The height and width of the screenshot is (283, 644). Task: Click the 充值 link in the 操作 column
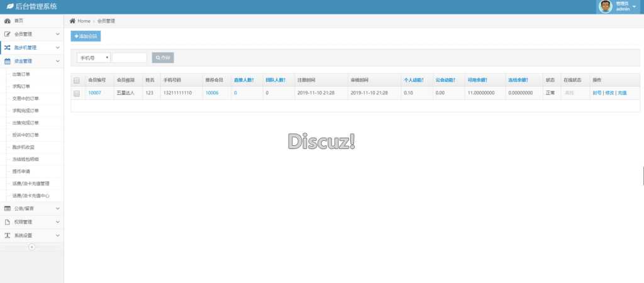622,93
